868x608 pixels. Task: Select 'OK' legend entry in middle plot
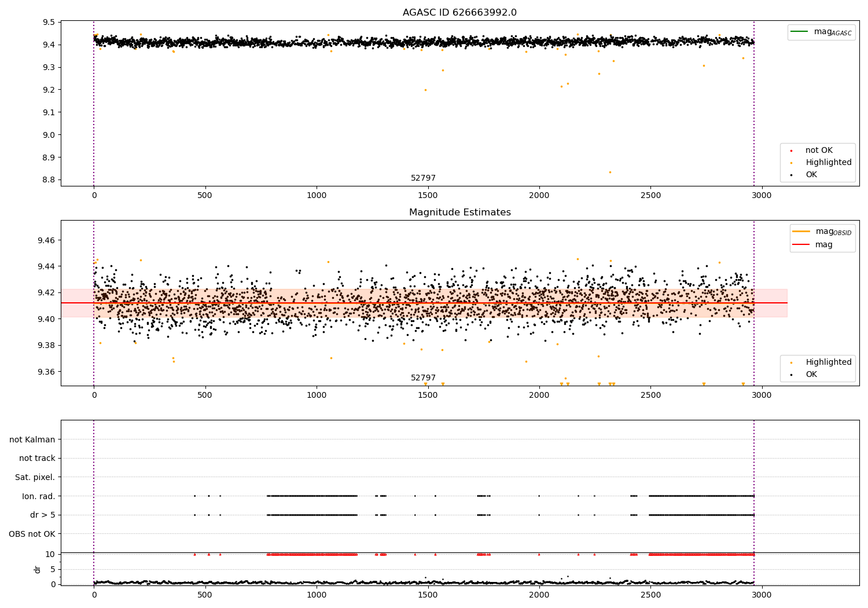point(804,375)
